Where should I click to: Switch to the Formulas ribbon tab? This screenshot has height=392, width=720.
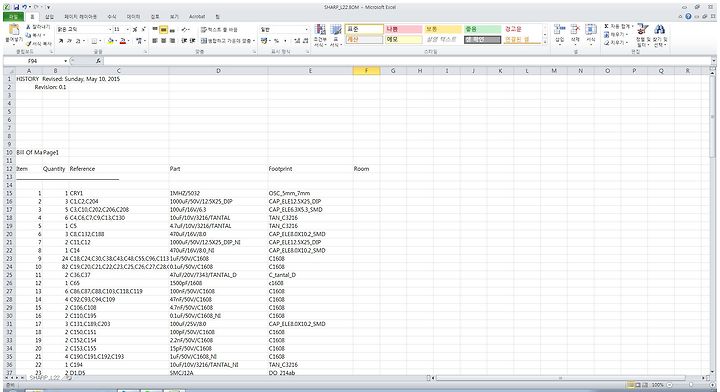(112, 17)
